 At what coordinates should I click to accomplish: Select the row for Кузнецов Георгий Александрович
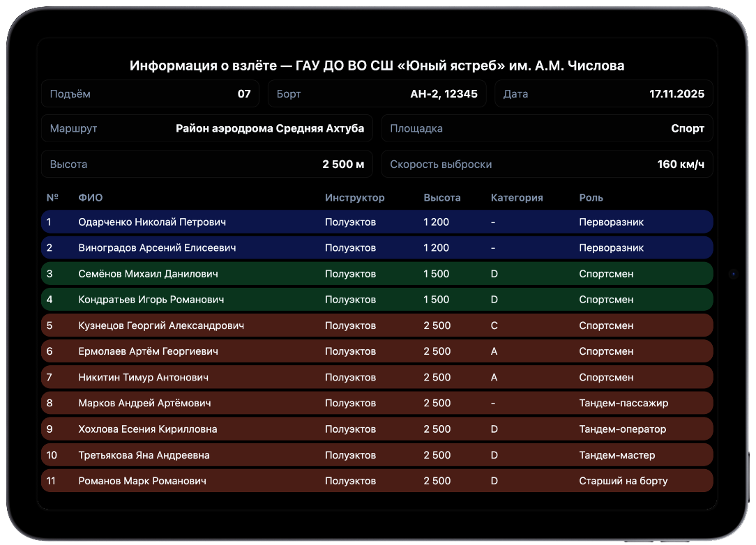tap(377, 325)
